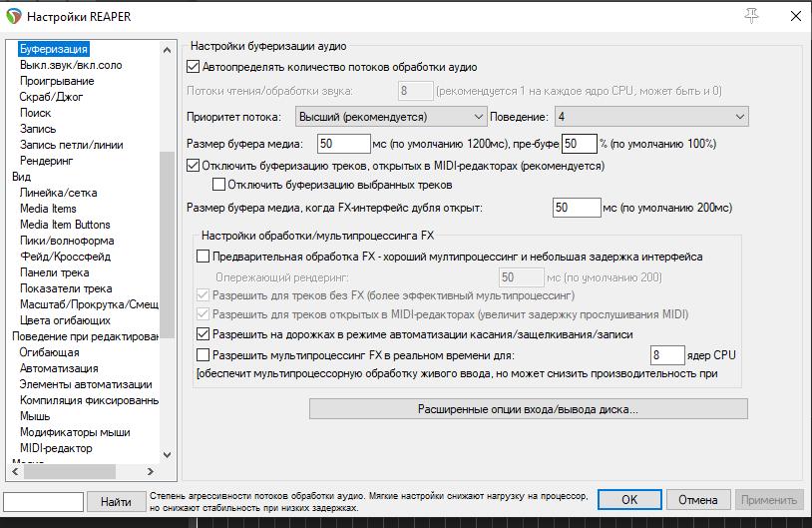The height and width of the screenshot is (528, 812).
Task: Toggle 'Разрешить для треков открытых в MIDI-редакторах'
Action: tap(203, 314)
